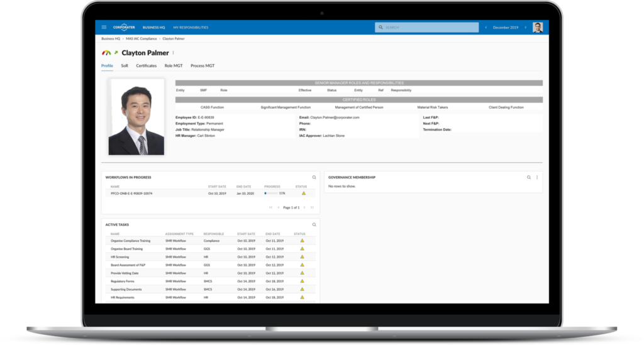Image resolution: width=644 pixels, height=345 pixels.
Task: Go to previous page of workflows
Action: 279,207
